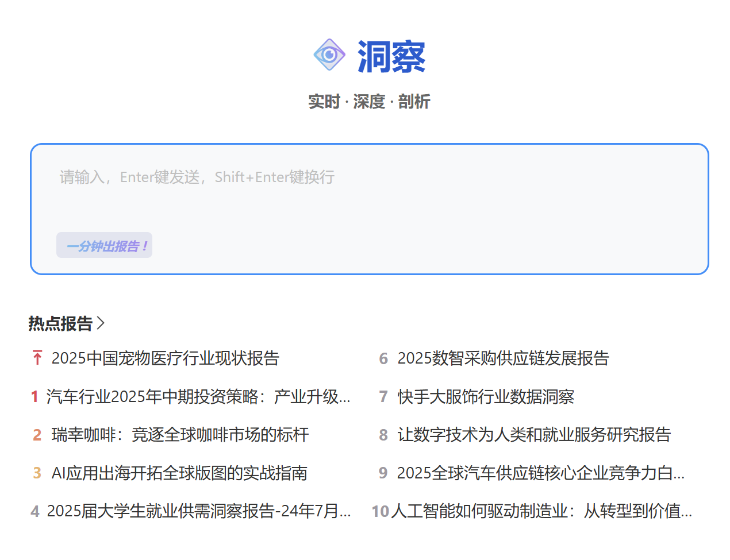Open 人工智能如何驱动制造业 report
The image size is (730, 560).
540,511
